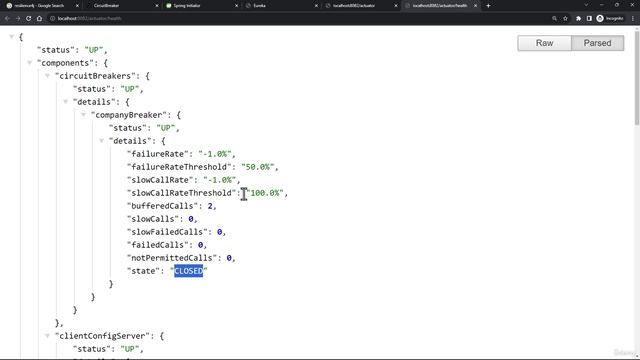Open the tab search dropdown arrow
640x360 pixels.
tap(586, 5)
